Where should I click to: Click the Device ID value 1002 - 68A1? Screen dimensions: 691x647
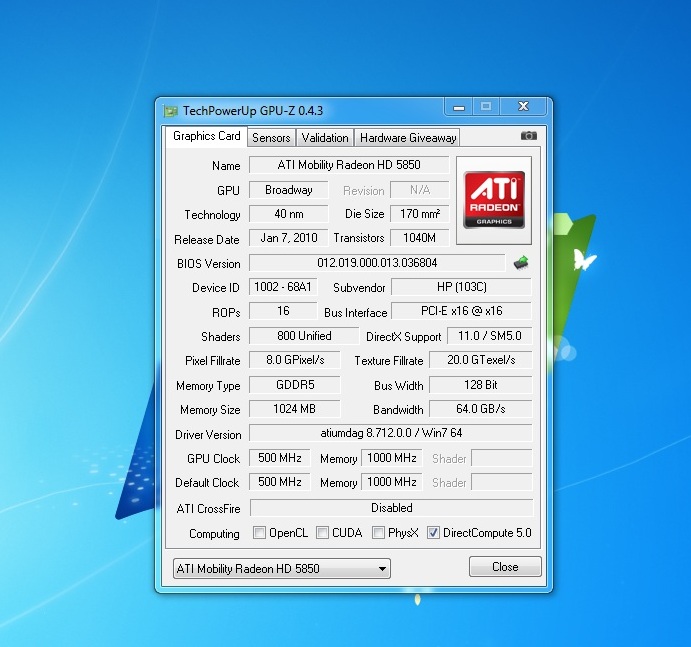click(x=283, y=287)
